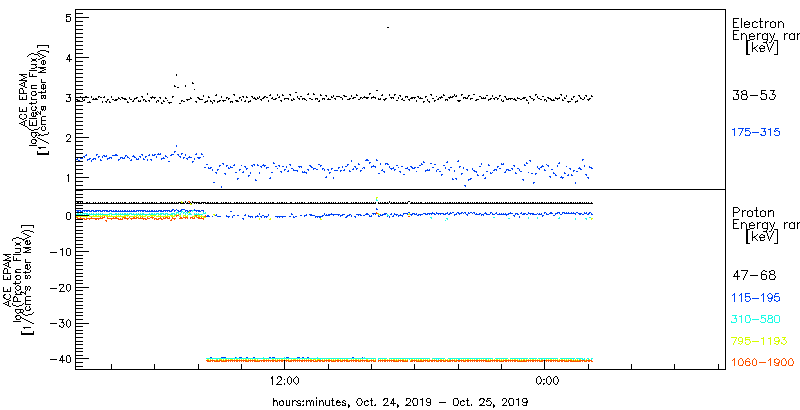
Task: Click the electron flux axis value 4
Action: point(68,58)
